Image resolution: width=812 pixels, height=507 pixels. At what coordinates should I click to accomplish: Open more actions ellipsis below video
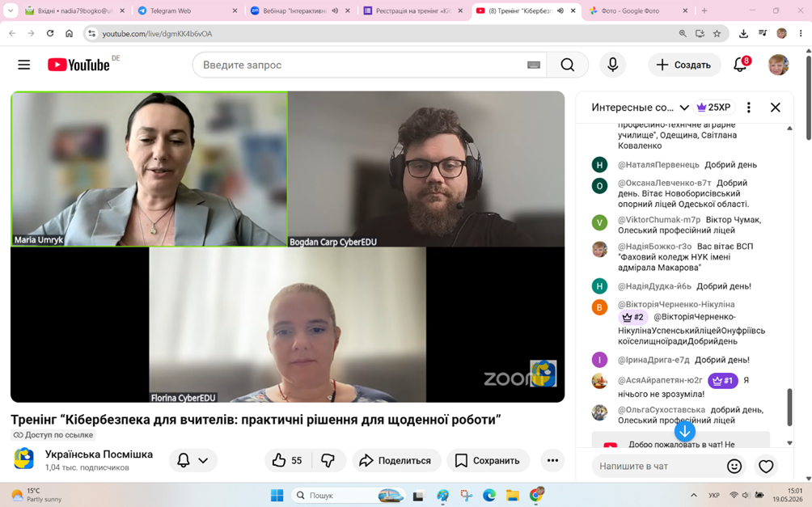tap(552, 460)
